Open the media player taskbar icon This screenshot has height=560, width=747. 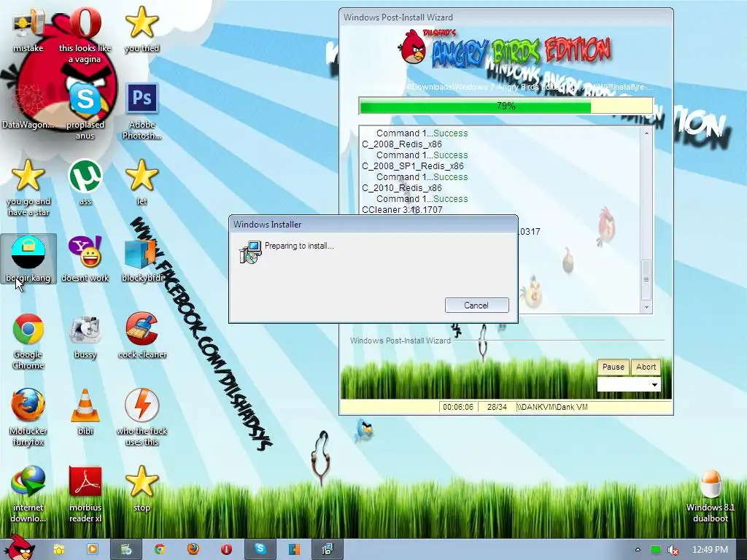pyautogui.click(x=93, y=549)
